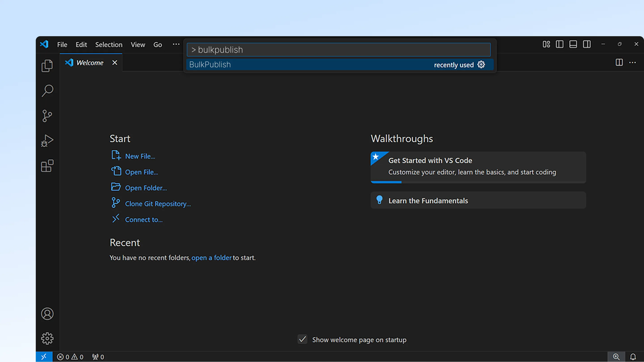Select the BulkPublish command result
This screenshot has width=644, height=362.
click(340, 64)
